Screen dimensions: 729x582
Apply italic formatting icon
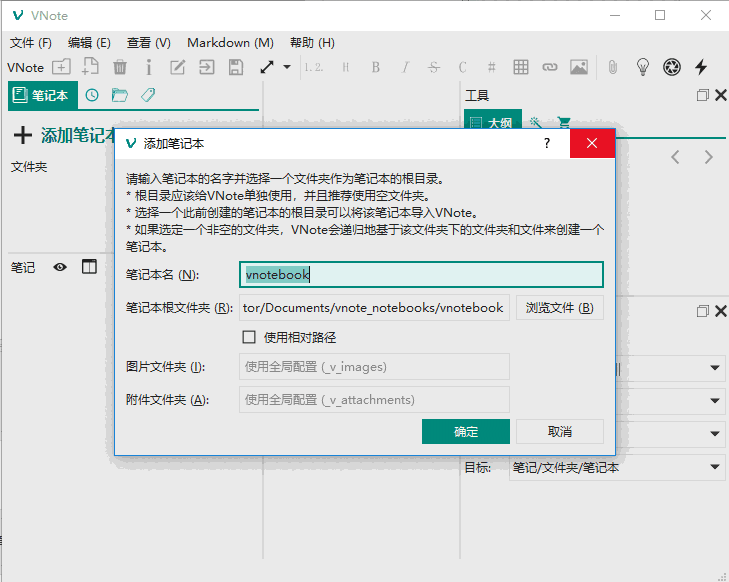click(405, 67)
